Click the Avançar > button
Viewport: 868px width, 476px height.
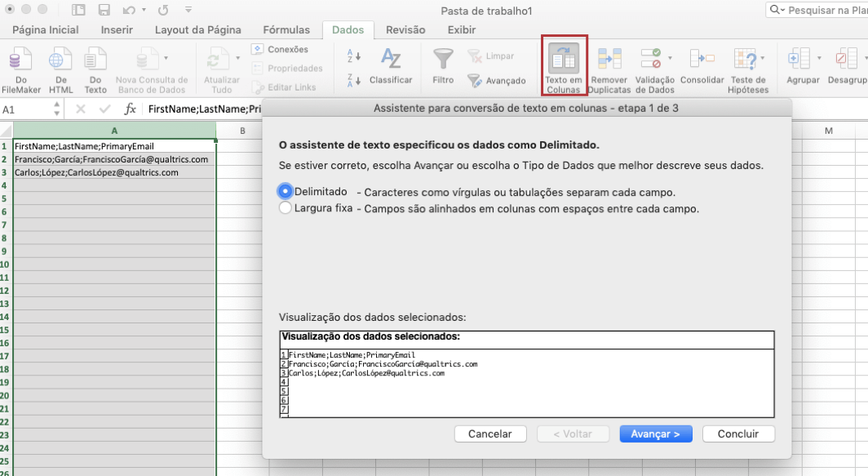click(x=655, y=434)
